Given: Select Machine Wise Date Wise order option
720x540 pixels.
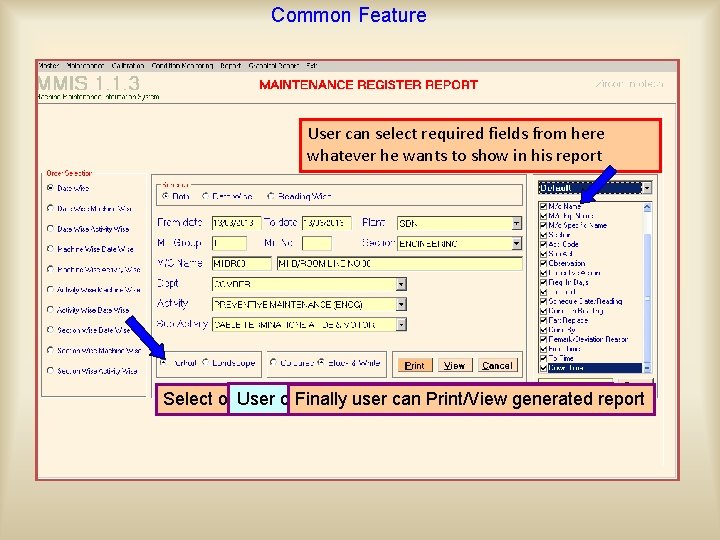Looking at the screenshot, I should 51,248.
